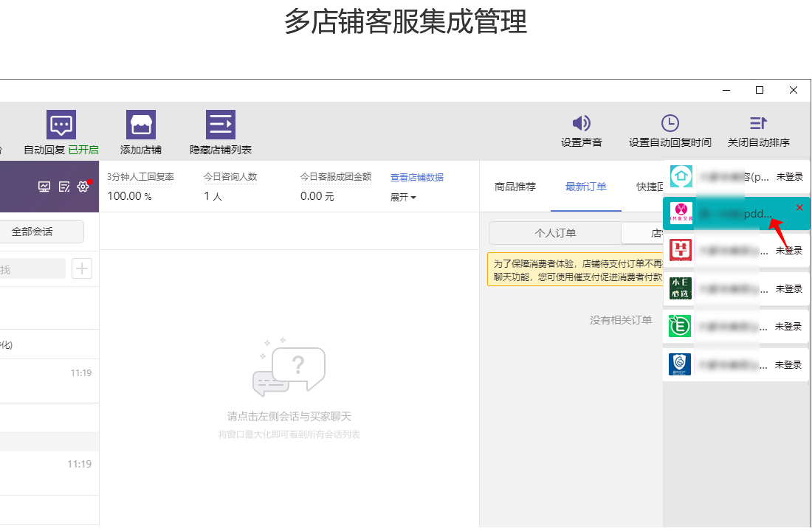
Task: Open the data monitor chart icon
Action: [45, 187]
